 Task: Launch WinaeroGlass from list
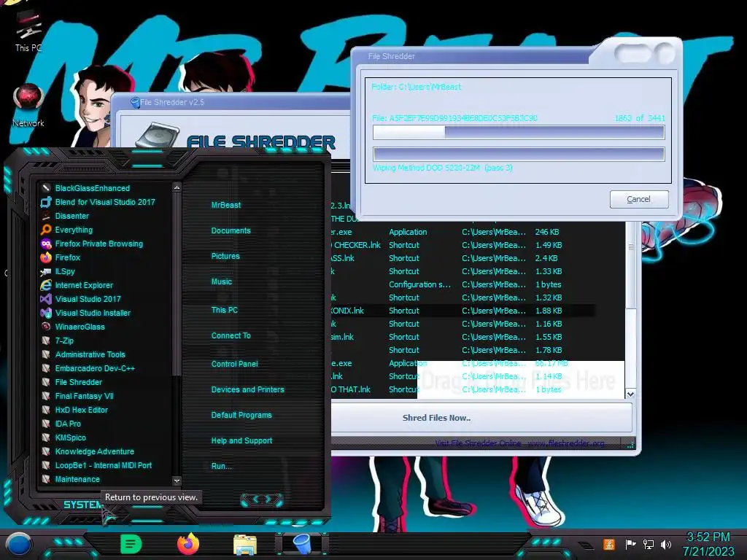tap(80, 327)
